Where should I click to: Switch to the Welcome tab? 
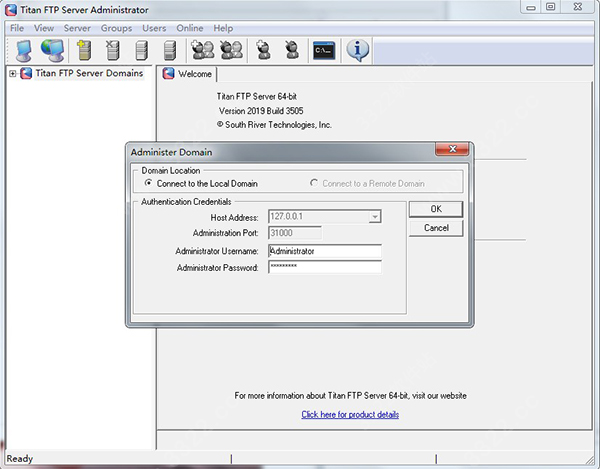point(188,74)
